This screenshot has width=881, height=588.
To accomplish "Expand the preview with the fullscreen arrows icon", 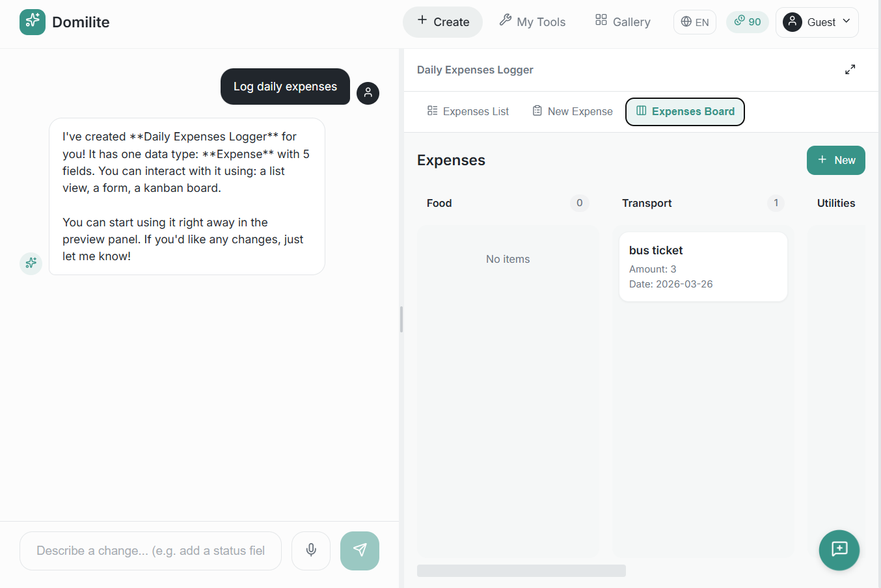I will 850,69.
